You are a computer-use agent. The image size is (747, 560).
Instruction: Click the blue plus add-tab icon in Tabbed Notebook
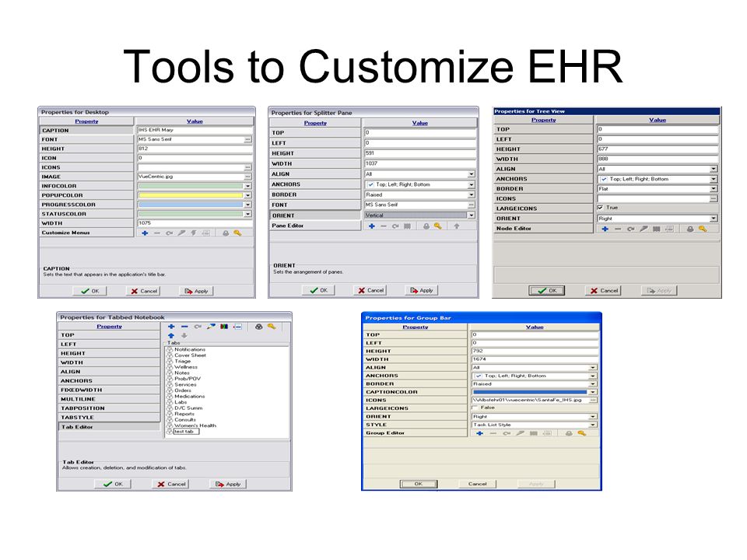[171, 327]
